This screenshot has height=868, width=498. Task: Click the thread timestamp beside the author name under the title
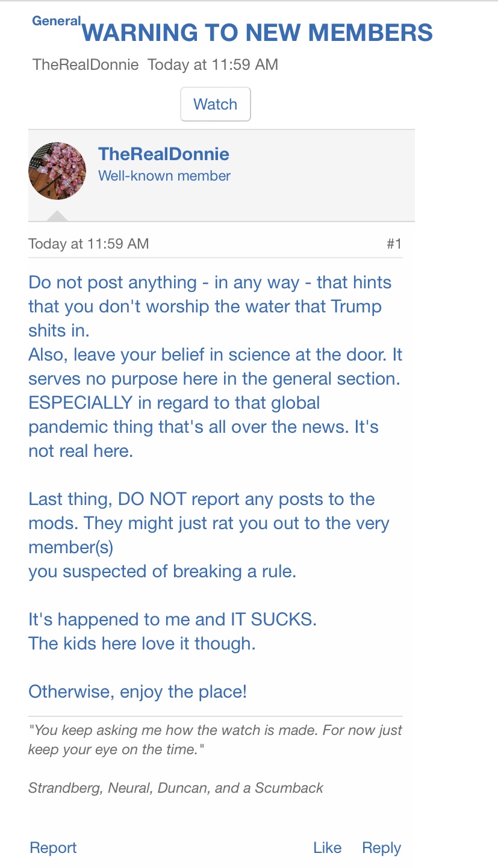213,65
